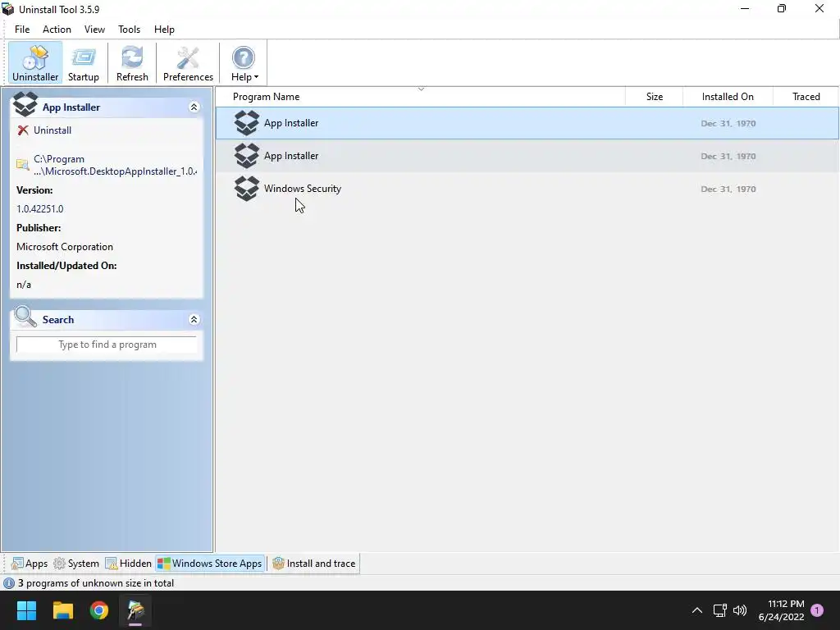Image resolution: width=840 pixels, height=630 pixels.
Task: Switch to the Hidden tab
Action: tap(129, 564)
